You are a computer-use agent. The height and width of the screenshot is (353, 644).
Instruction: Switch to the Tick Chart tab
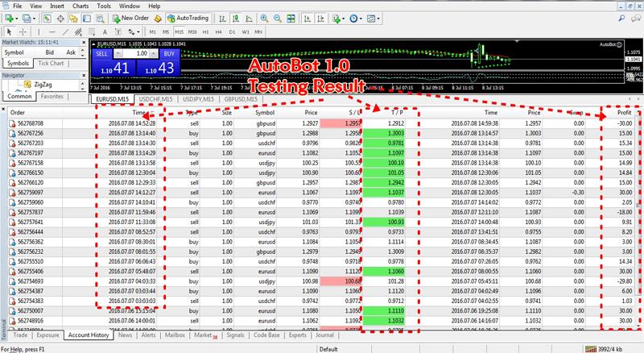pyautogui.click(x=51, y=64)
